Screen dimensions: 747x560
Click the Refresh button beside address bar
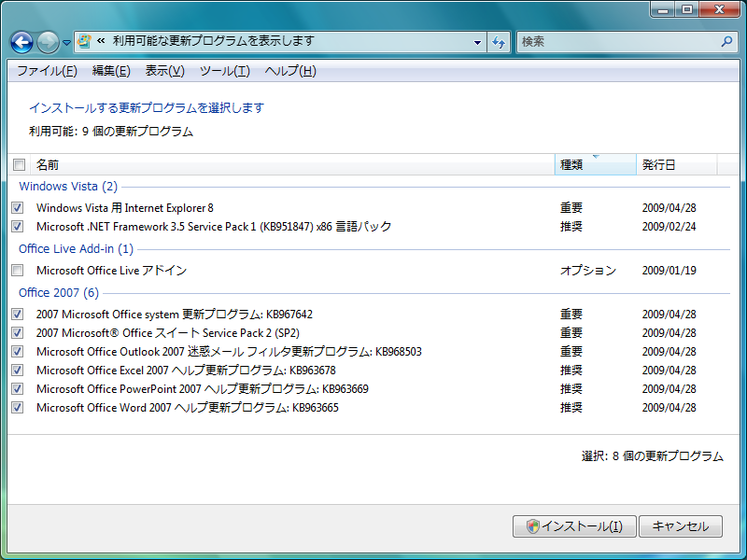coord(499,42)
